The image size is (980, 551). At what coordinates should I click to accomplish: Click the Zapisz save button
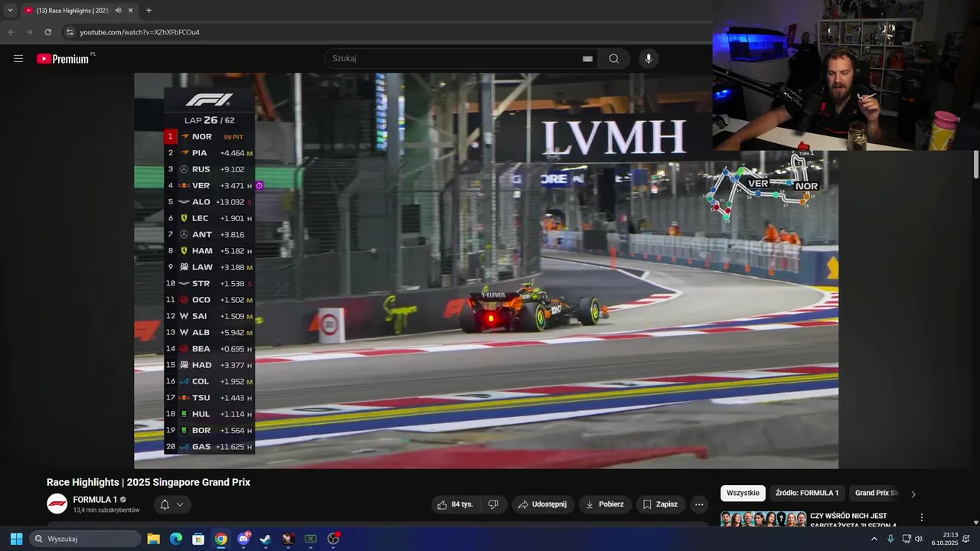(x=660, y=504)
